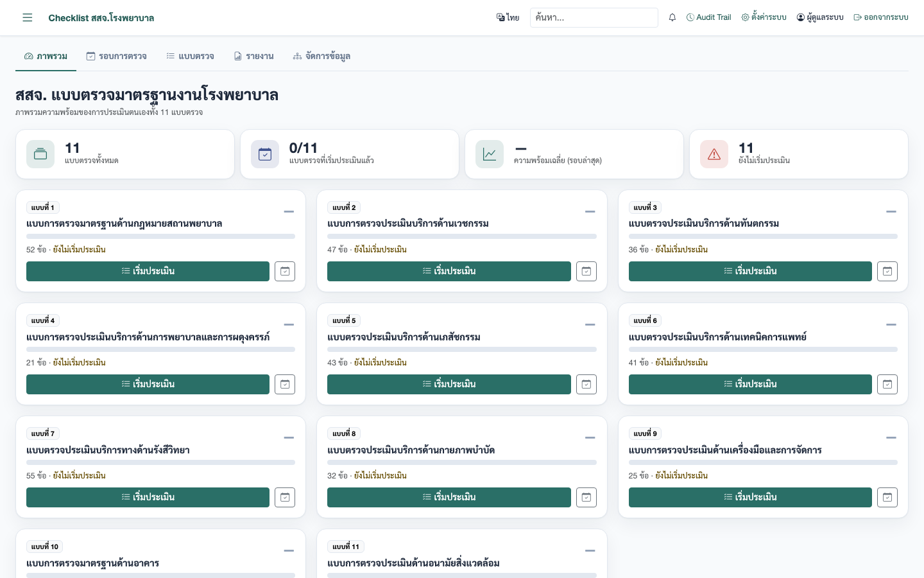Start assessment for แบบที่ 4 การพยาบาลและการผดุงครรภ์
Image resolution: width=924 pixels, height=578 pixels.
[148, 384]
